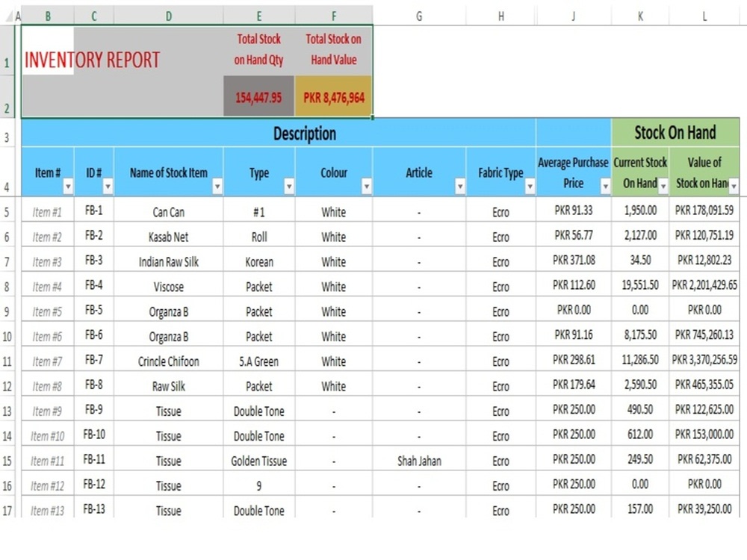This screenshot has width=747, height=560.
Task: Select the PKR 122,625.00 value cell
Action: point(704,409)
